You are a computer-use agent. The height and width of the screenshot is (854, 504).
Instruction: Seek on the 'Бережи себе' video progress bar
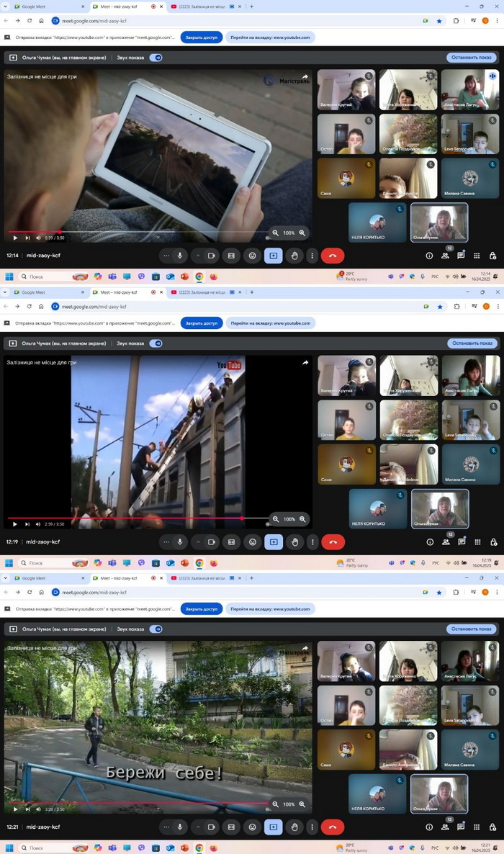tap(138, 803)
